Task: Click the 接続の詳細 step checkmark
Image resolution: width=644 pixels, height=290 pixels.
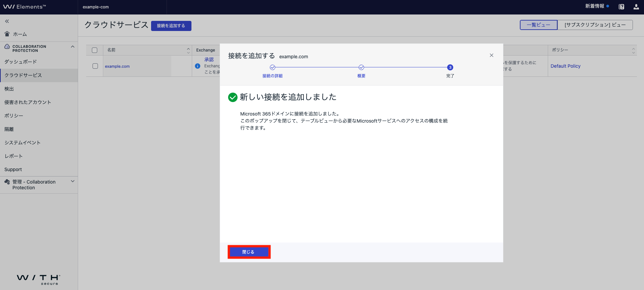Action: tap(273, 67)
